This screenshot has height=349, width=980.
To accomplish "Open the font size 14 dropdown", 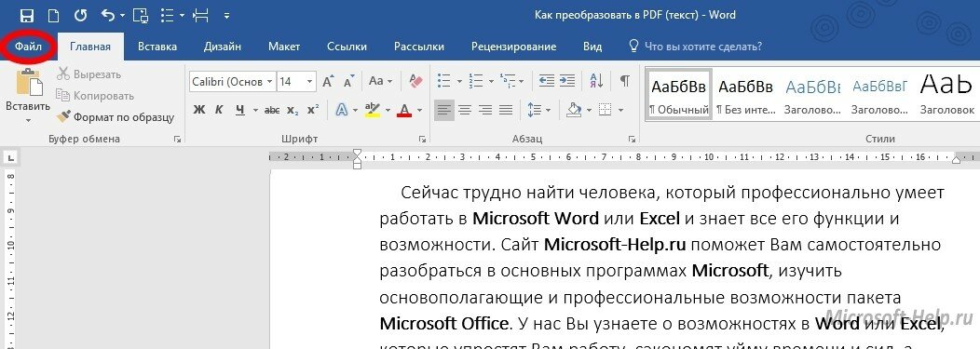I will 310,81.
